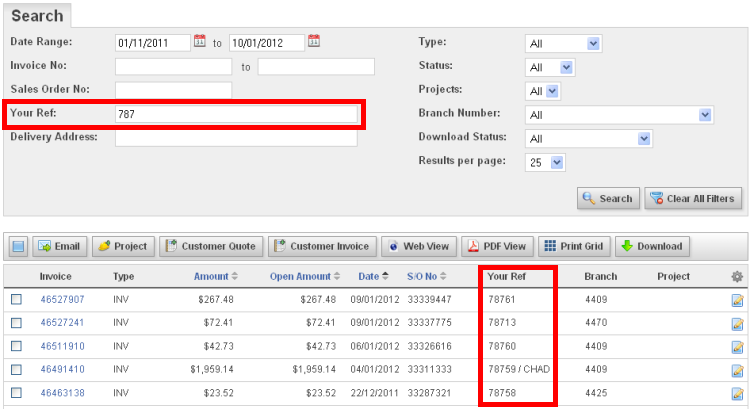Edit invoice 46527241 with pencil icon
Viewport: 750px width, 409px height.
pos(737,324)
